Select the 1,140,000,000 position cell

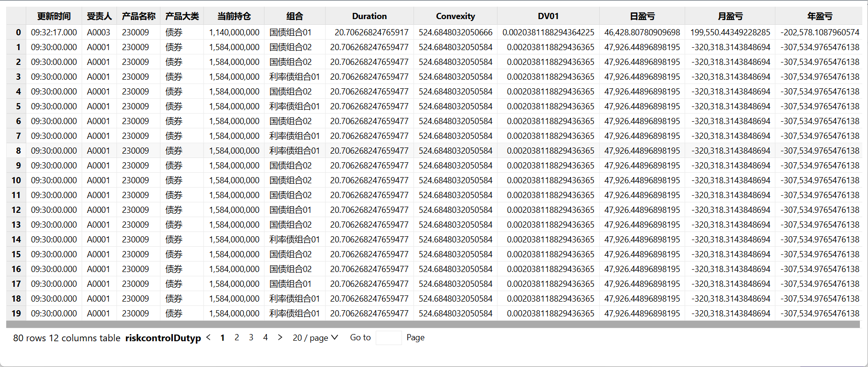tap(234, 32)
